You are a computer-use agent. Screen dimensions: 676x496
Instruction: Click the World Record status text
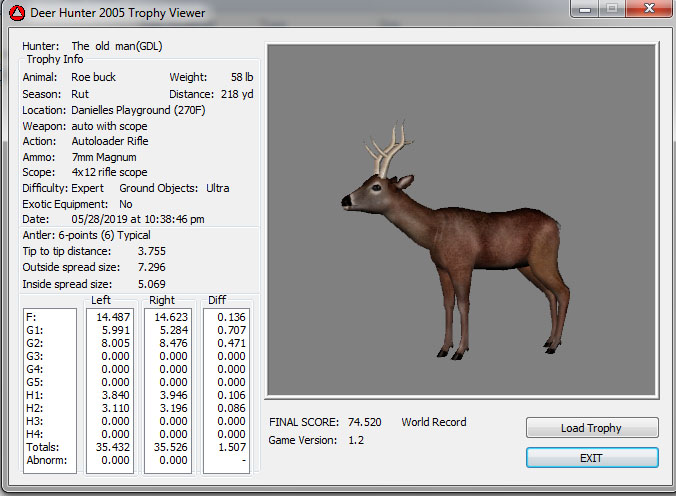pyautogui.click(x=434, y=423)
